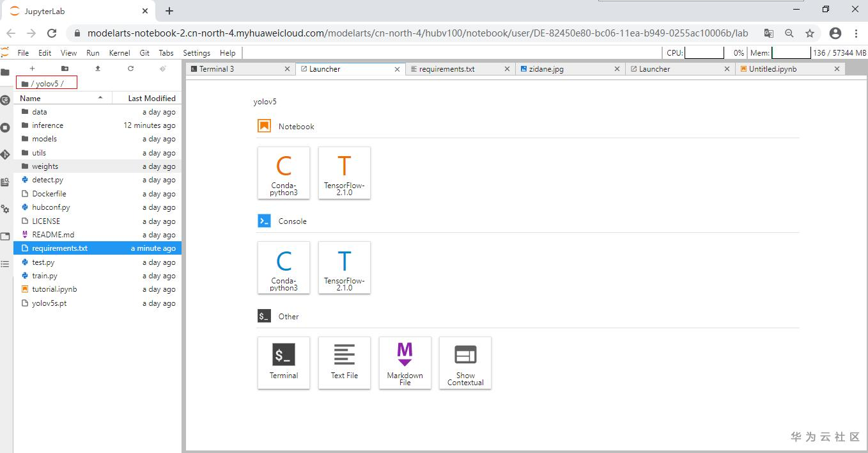Select the yolov5s.pt file

(98, 303)
